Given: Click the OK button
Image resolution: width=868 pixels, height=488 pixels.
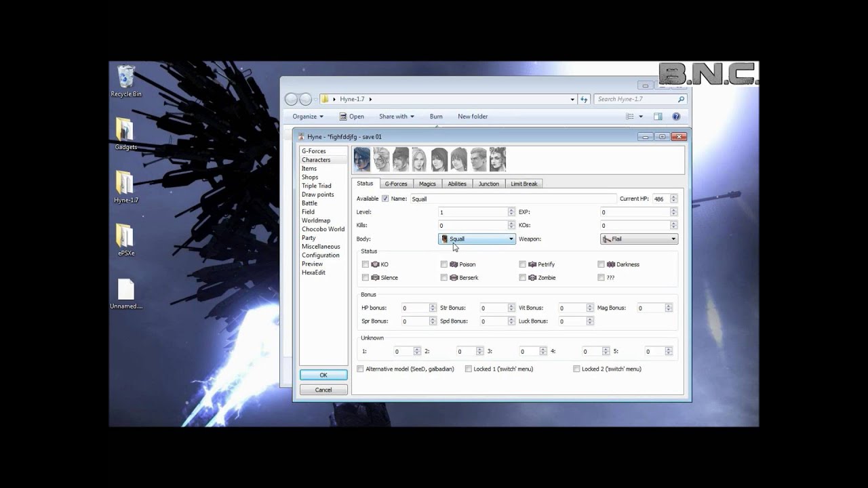Looking at the screenshot, I should [323, 375].
